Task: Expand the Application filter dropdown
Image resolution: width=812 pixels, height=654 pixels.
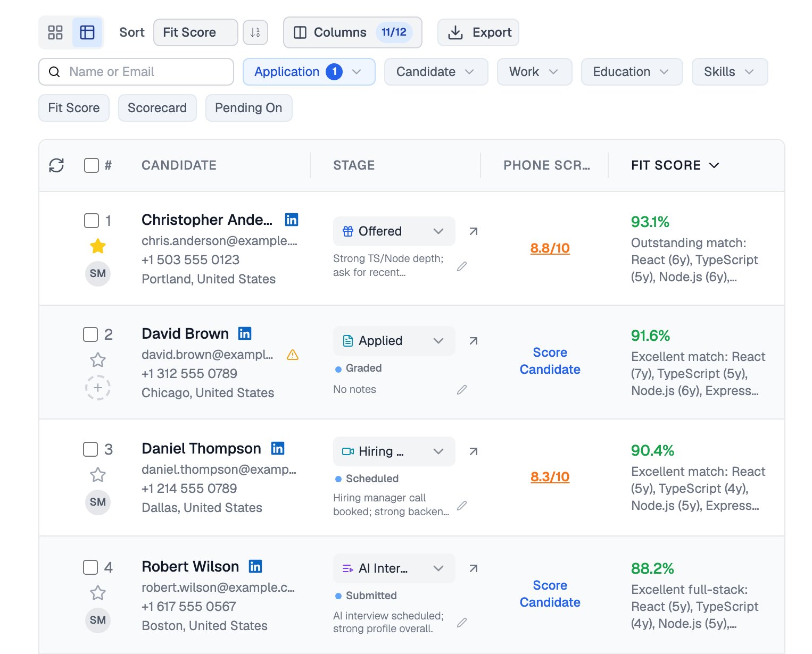Action: pos(309,72)
